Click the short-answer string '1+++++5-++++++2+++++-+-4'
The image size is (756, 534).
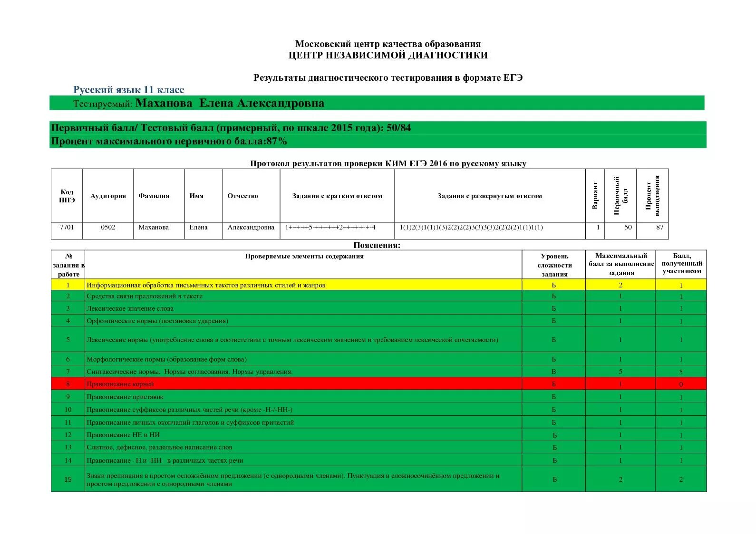pyautogui.click(x=330, y=227)
